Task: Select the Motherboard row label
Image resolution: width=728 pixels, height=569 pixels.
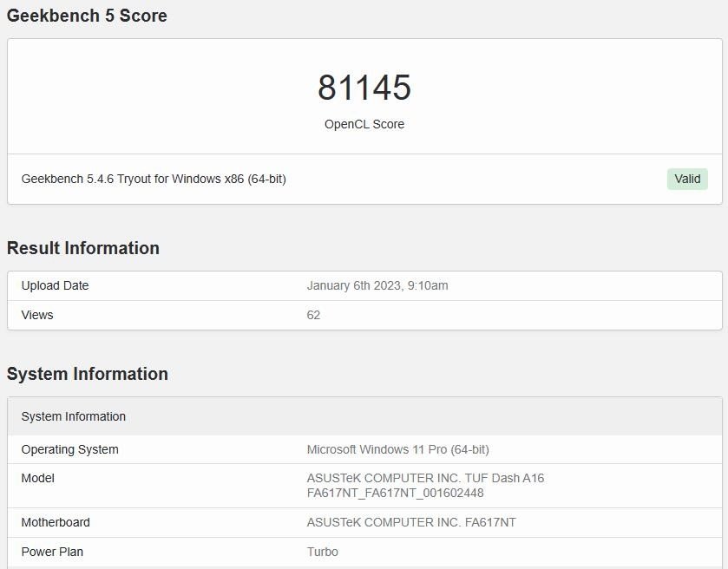Action: click(56, 522)
